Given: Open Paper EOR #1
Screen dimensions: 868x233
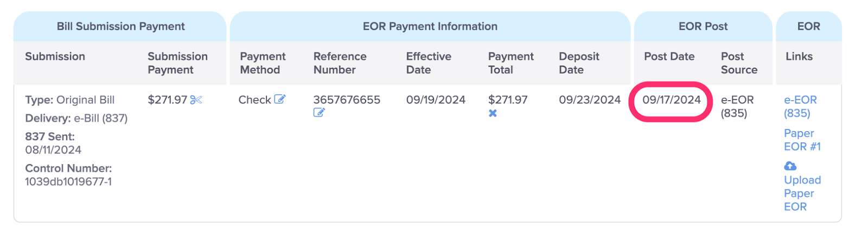Looking at the screenshot, I should [802, 140].
